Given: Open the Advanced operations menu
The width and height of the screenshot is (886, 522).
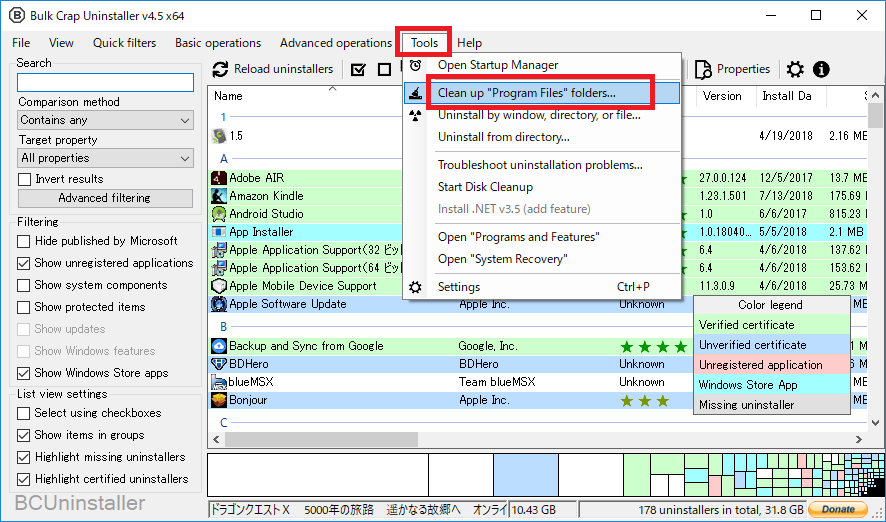Looking at the screenshot, I should (336, 43).
